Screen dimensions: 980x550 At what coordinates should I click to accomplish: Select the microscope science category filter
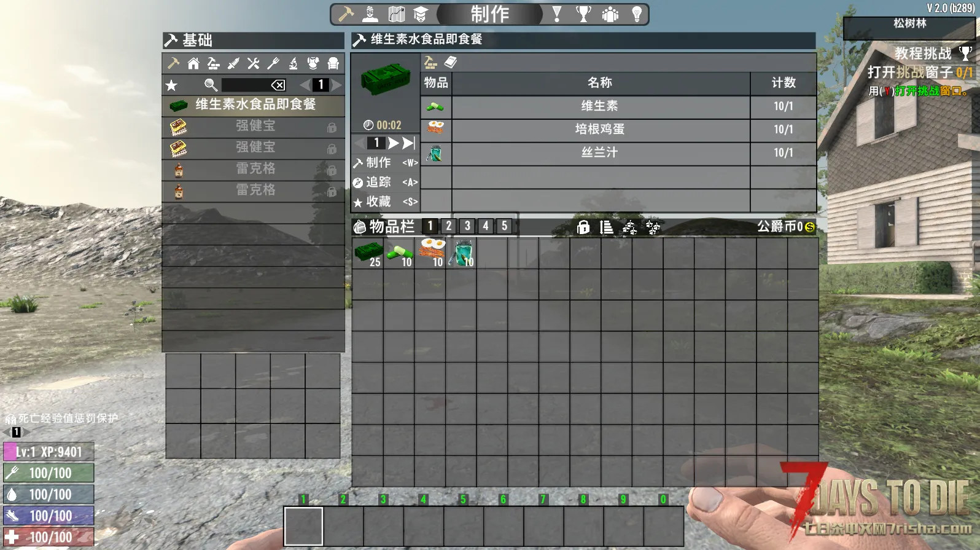tap(293, 63)
